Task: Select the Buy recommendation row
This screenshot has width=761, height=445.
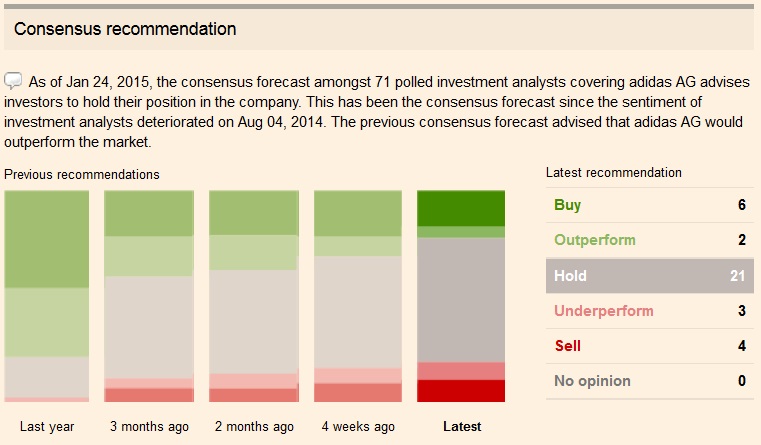Action: [650, 205]
